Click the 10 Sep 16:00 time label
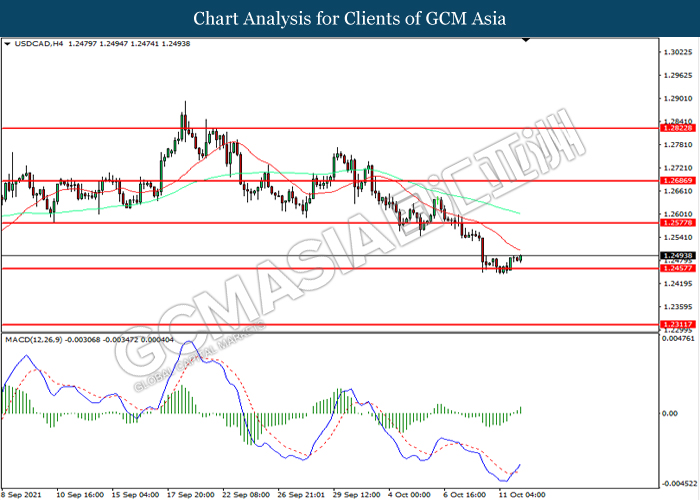Viewport: 700px width, 500px height. coord(80,495)
